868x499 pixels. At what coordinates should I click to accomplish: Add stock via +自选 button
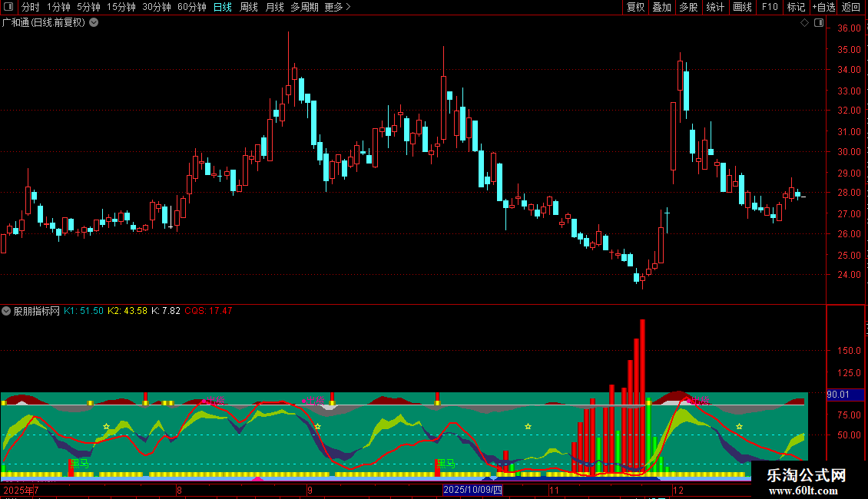click(823, 7)
